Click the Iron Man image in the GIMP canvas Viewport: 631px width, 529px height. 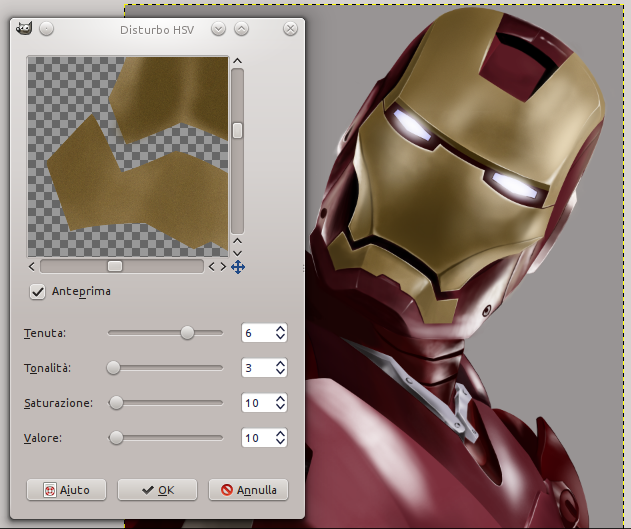point(463,266)
